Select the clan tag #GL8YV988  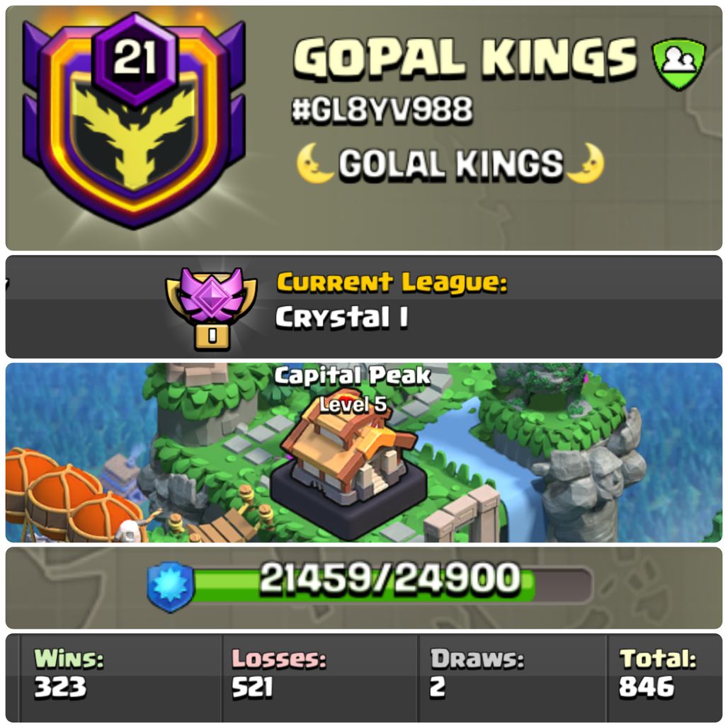coord(382,110)
